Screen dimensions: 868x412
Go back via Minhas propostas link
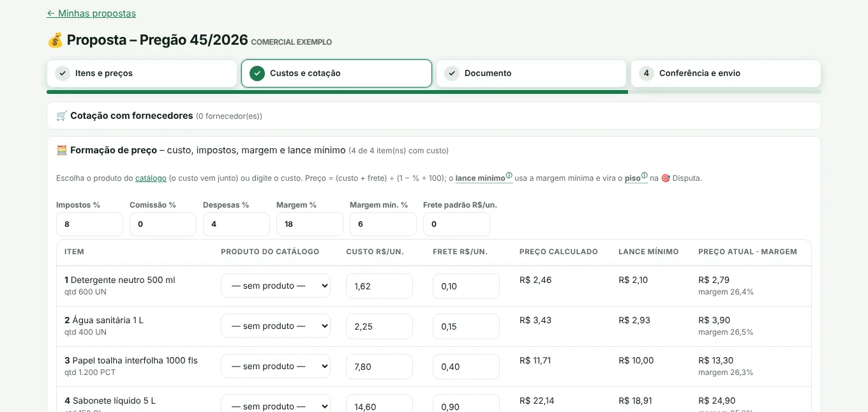coord(91,13)
